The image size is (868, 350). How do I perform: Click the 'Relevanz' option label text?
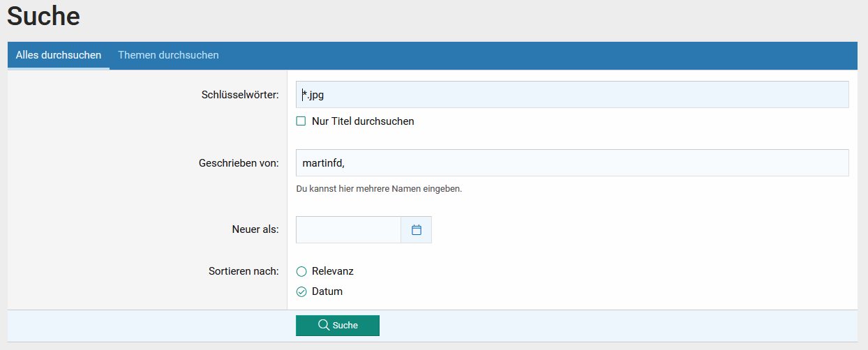click(333, 271)
